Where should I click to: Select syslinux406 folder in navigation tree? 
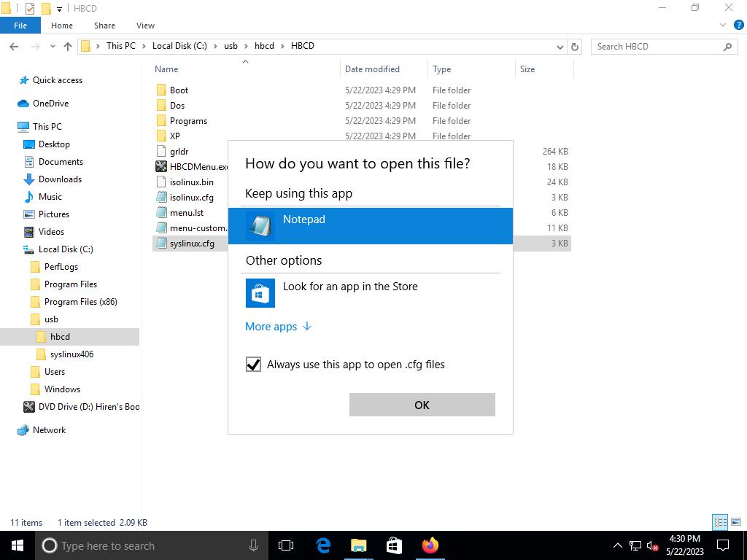[71, 354]
